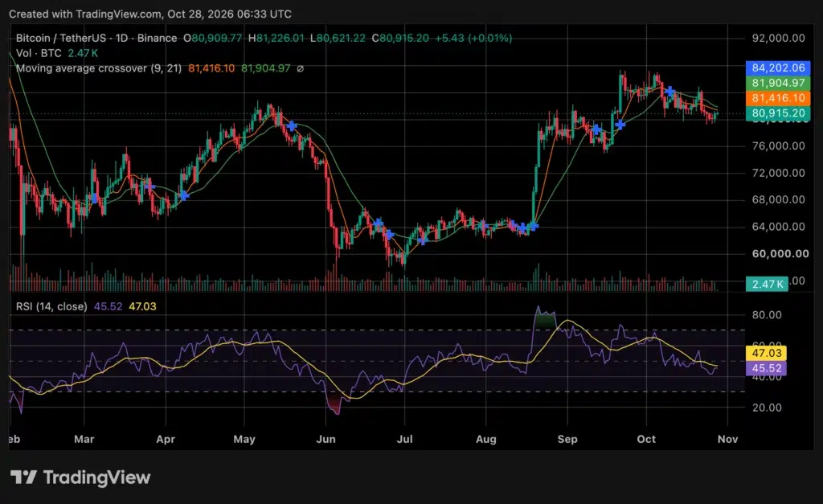Click the +5.43 (+0.01%) change value
This screenshot has height=504, width=823.
(473, 38)
